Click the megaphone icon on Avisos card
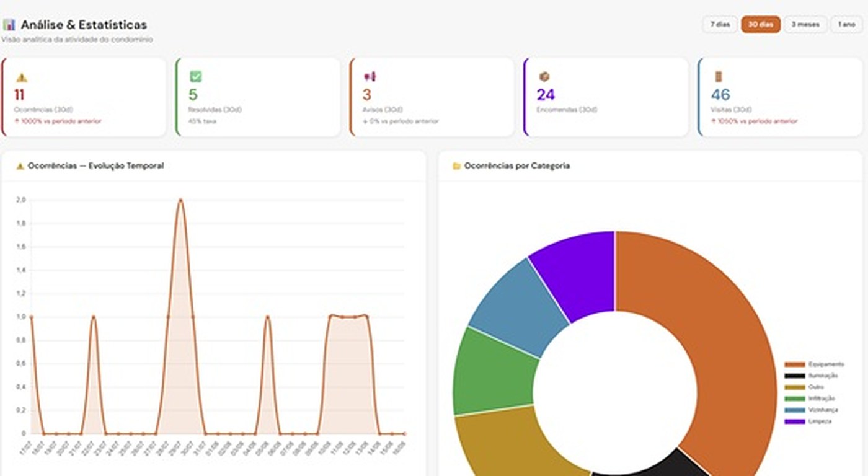868x476 pixels. click(x=370, y=77)
